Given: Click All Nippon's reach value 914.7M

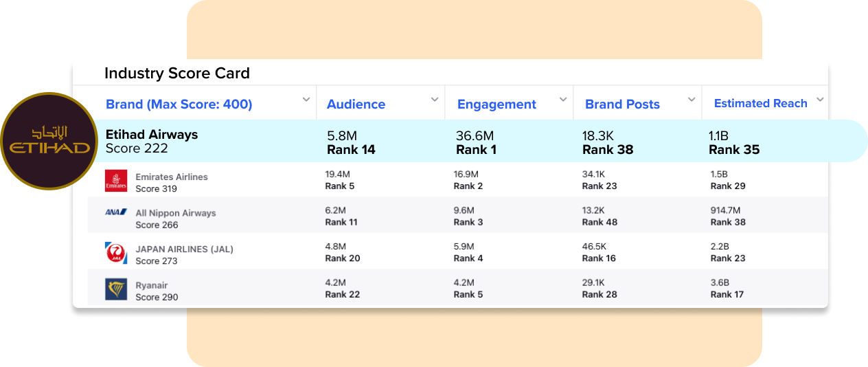Looking at the screenshot, I should pos(726,210).
